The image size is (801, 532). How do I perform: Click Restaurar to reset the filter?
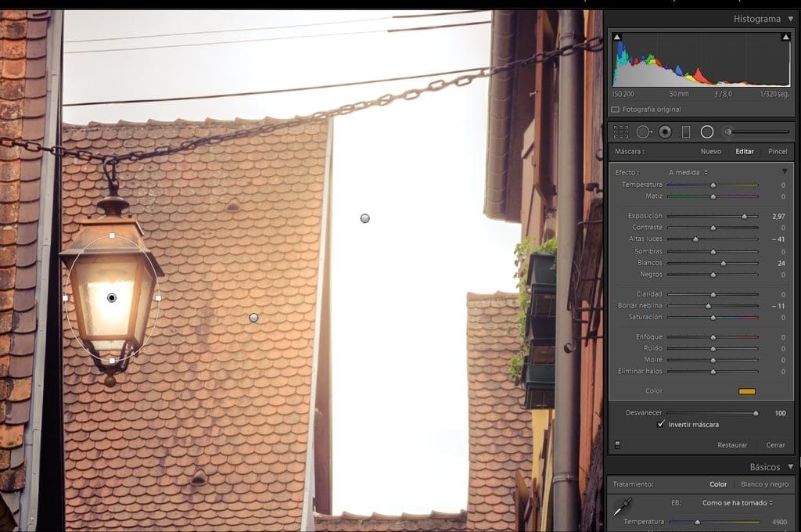click(732, 445)
